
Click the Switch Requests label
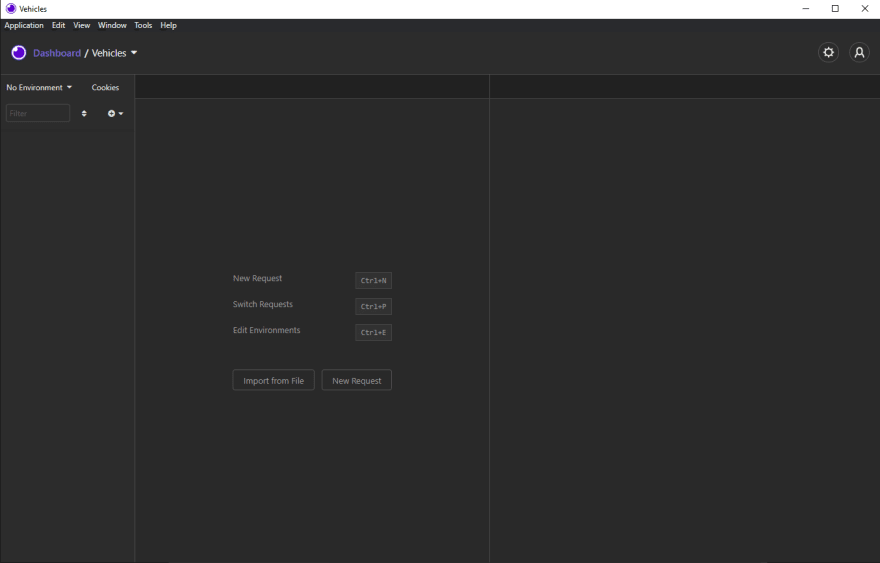[263, 304]
